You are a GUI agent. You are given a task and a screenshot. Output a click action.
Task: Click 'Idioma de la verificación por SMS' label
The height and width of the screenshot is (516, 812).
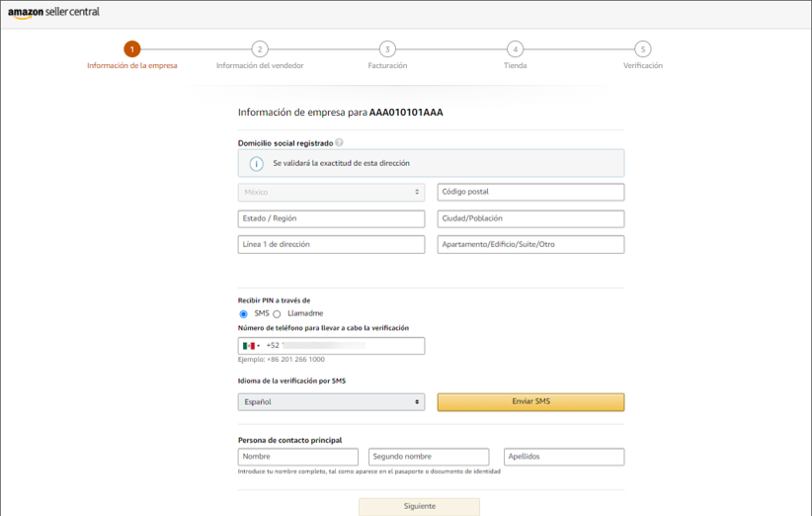pyautogui.click(x=291, y=381)
